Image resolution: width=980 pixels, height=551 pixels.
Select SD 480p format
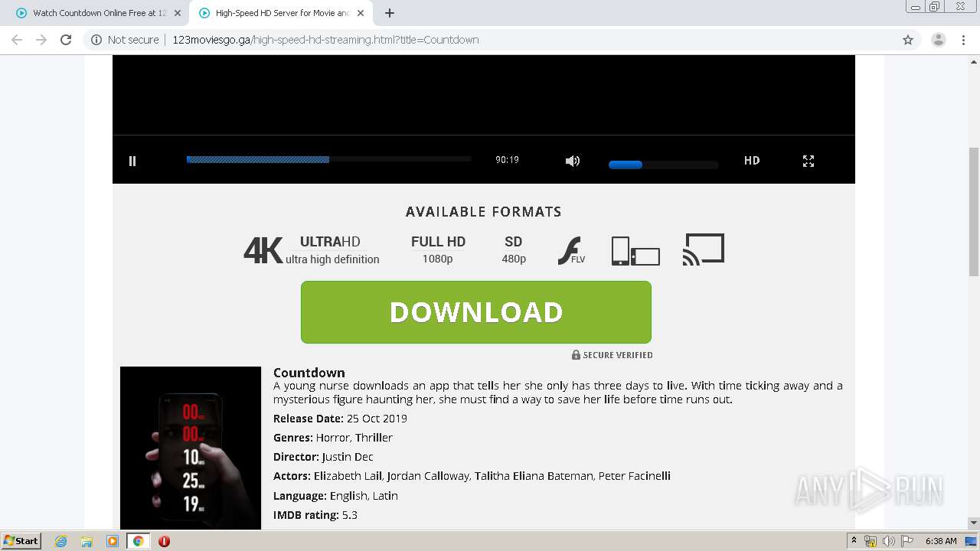click(x=514, y=249)
